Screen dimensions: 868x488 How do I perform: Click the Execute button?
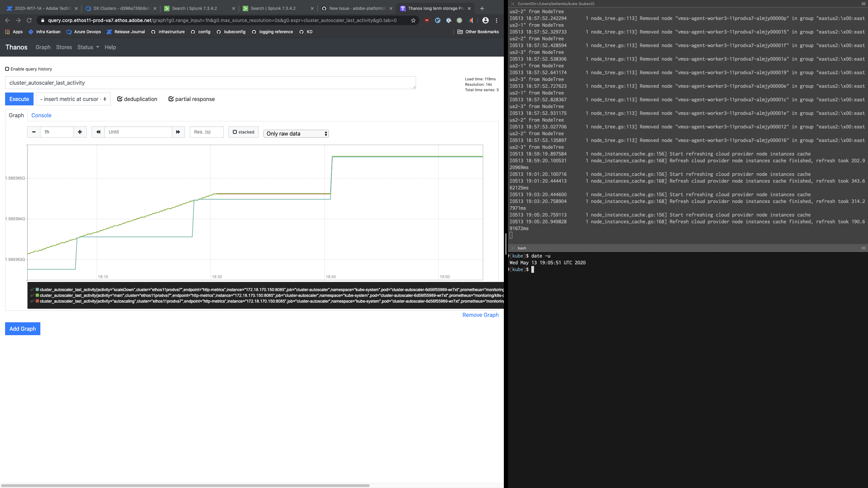[x=19, y=99]
